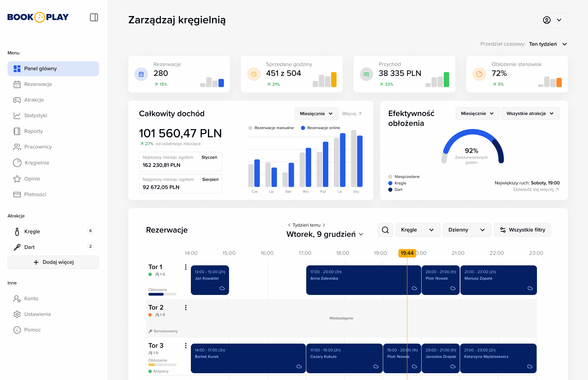Select the Kręgielnia icon in menu
This screenshot has height=380, width=588.
click(17, 163)
